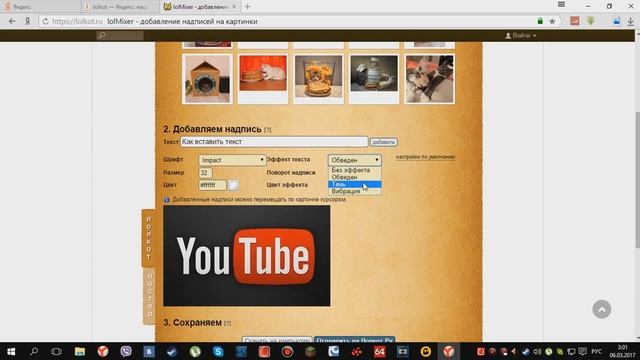Click the YouTube logo preview image
The image size is (640, 360).
coord(247,256)
